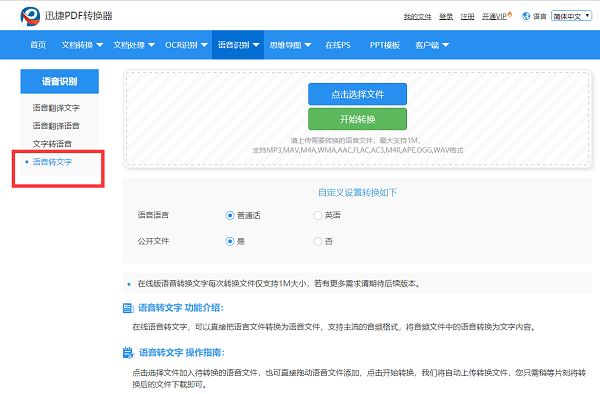The width and height of the screenshot is (600, 394).
Task: Expand the 思维导图 menu
Action: (290, 45)
